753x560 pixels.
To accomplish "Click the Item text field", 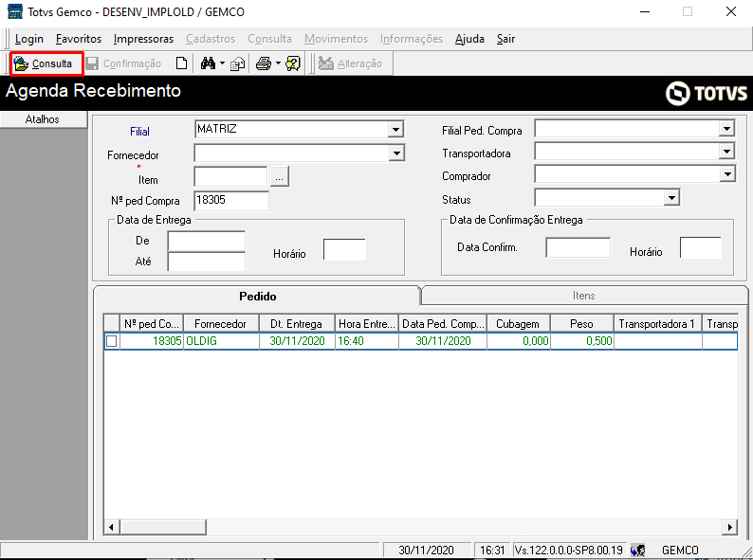I will [230, 176].
